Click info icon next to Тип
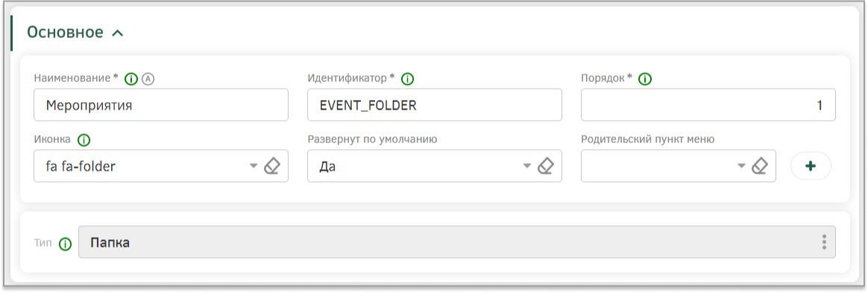 point(66,244)
